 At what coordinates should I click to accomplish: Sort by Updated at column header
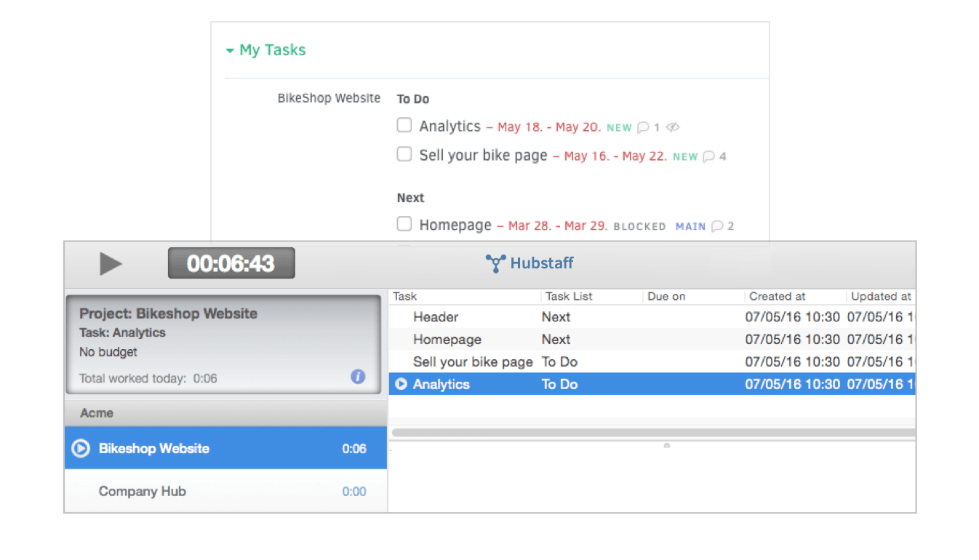(881, 297)
